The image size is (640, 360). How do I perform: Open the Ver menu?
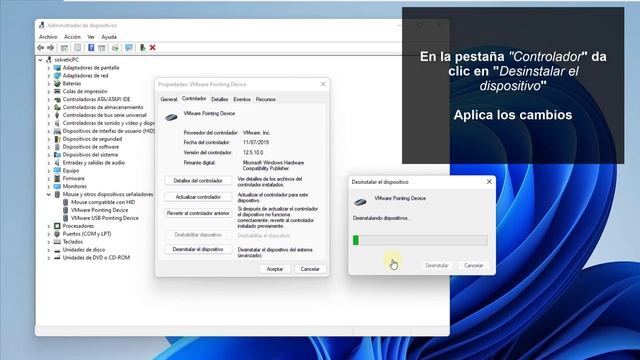[x=91, y=37]
